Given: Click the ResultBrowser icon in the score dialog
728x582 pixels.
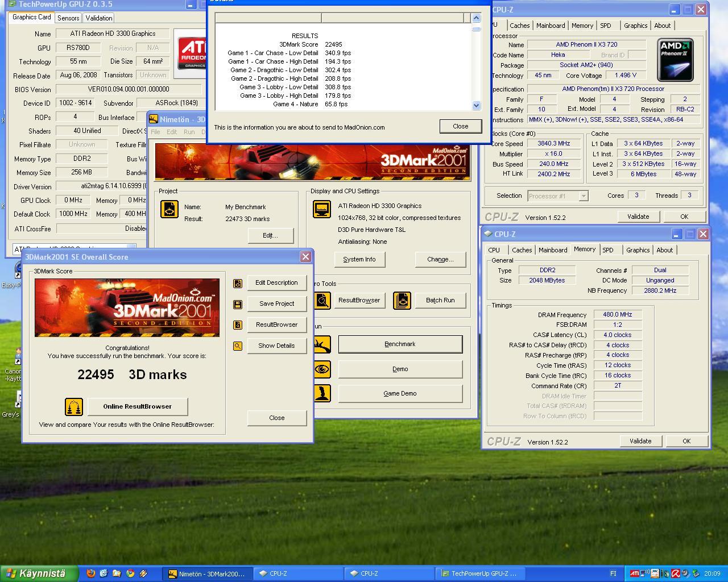Looking at the screenshot, I should click(238, 325).
